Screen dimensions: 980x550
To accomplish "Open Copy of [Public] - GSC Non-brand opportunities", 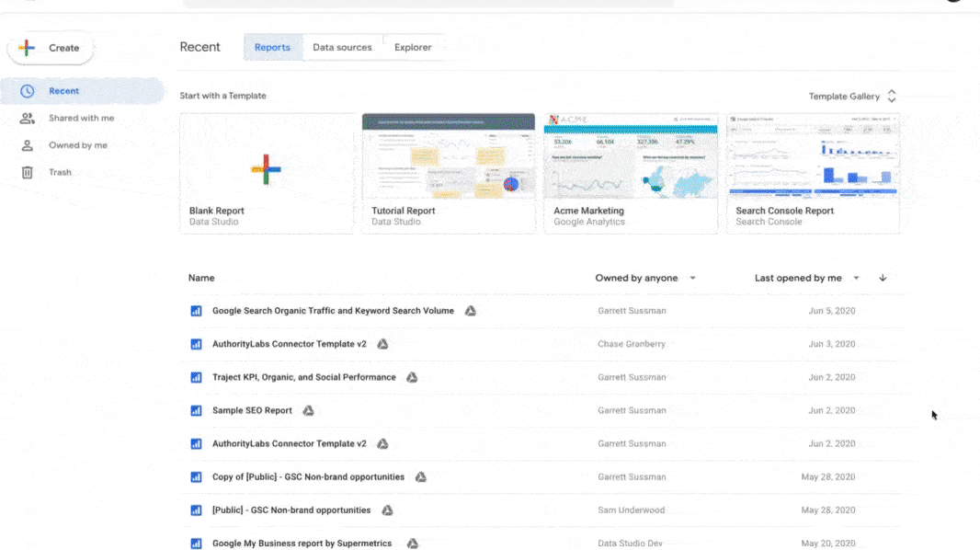I will click(x=308, y=476).
